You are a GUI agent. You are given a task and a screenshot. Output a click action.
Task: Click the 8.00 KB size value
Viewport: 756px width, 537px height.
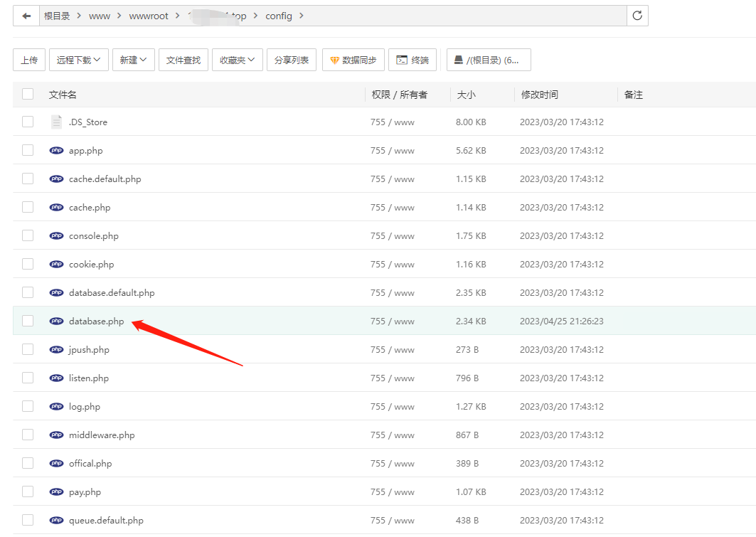pyautogui.click(x=471, y=122)
